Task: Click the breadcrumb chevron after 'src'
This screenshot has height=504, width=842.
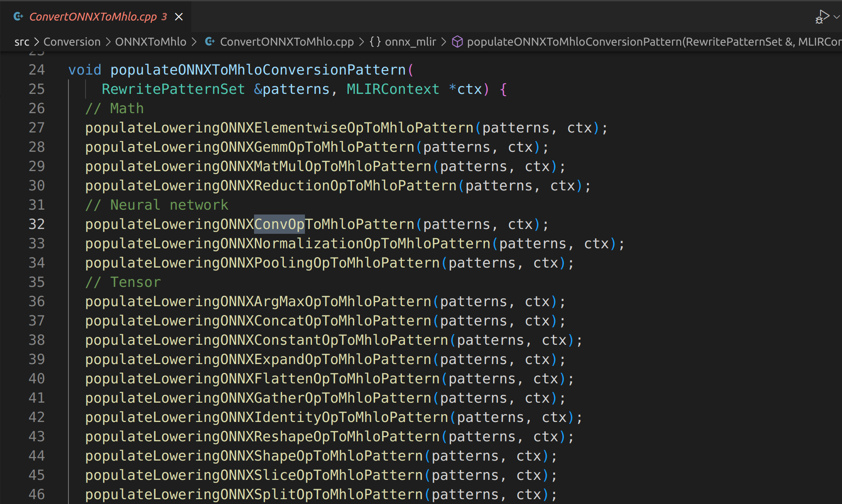Action: pyautogui.click(x=36, y=42)
